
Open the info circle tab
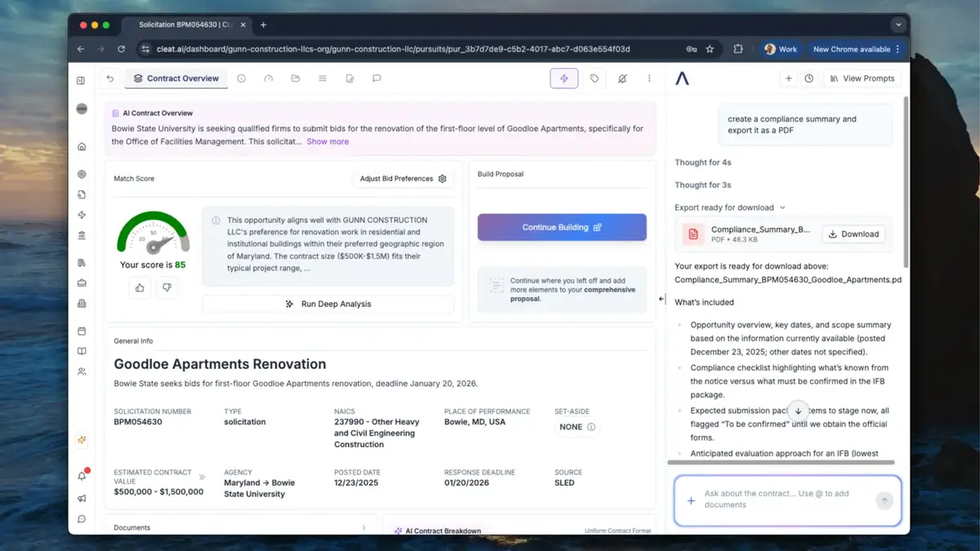241,78
